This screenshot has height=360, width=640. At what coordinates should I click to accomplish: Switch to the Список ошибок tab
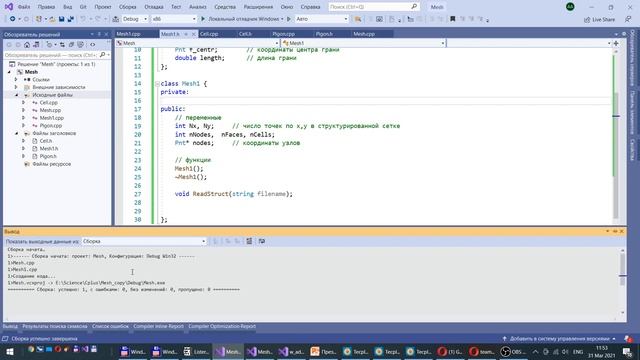click(x=110, y=327)
